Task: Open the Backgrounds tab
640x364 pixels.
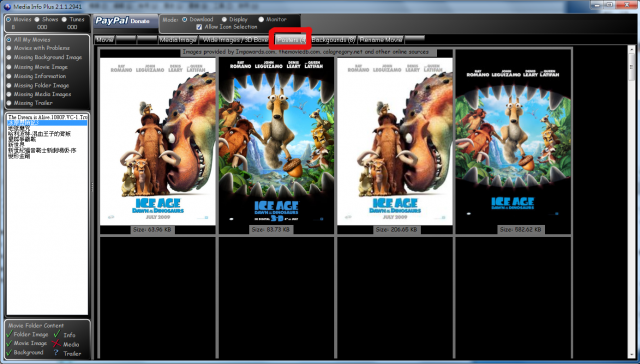Action: click(x=333, y=40)
